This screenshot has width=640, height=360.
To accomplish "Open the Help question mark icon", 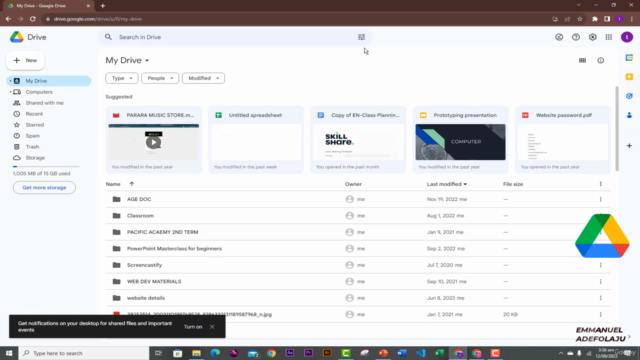I will [x=576, y=37].
